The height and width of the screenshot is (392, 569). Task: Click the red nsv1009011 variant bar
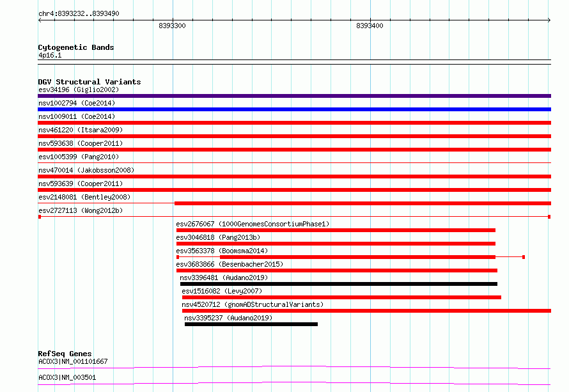pos(294,123)
